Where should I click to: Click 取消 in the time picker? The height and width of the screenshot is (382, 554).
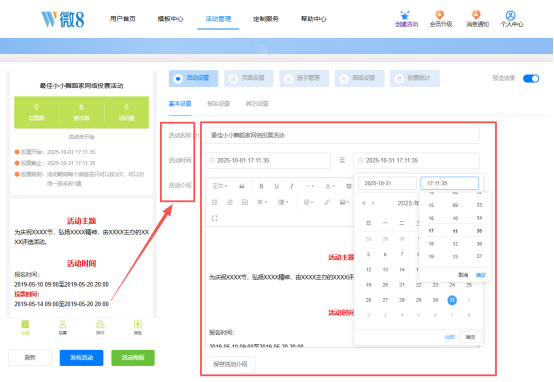pyautogui.click(x=463, y=275)
